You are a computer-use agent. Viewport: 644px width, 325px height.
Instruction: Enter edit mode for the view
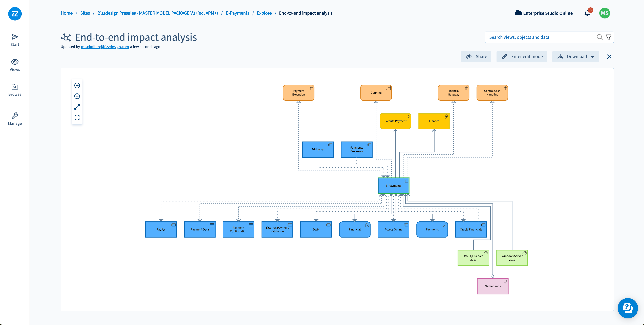[x=522, y=56]
